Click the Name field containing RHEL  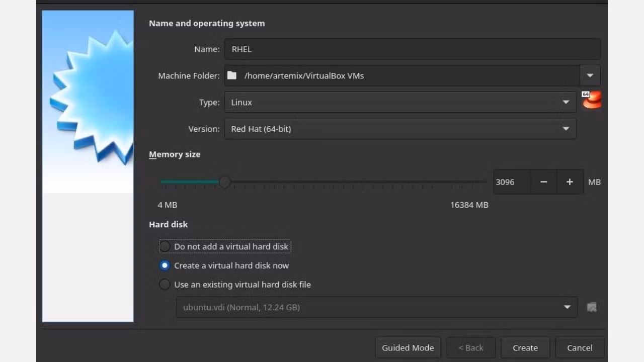(x=413, y=49)
